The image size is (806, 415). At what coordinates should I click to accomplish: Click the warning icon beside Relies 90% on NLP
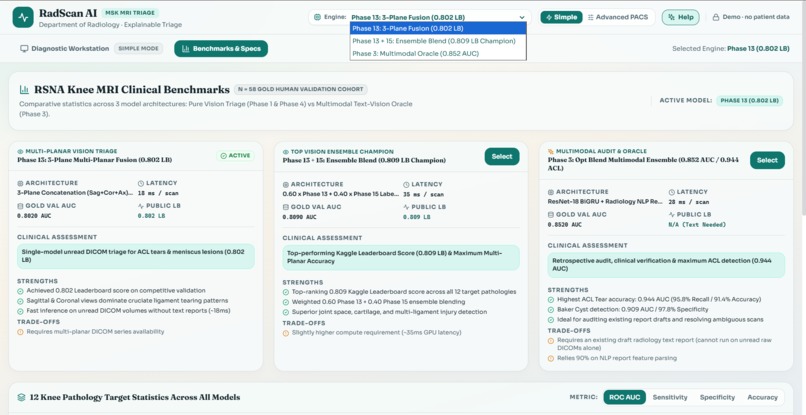click(551, 358)
